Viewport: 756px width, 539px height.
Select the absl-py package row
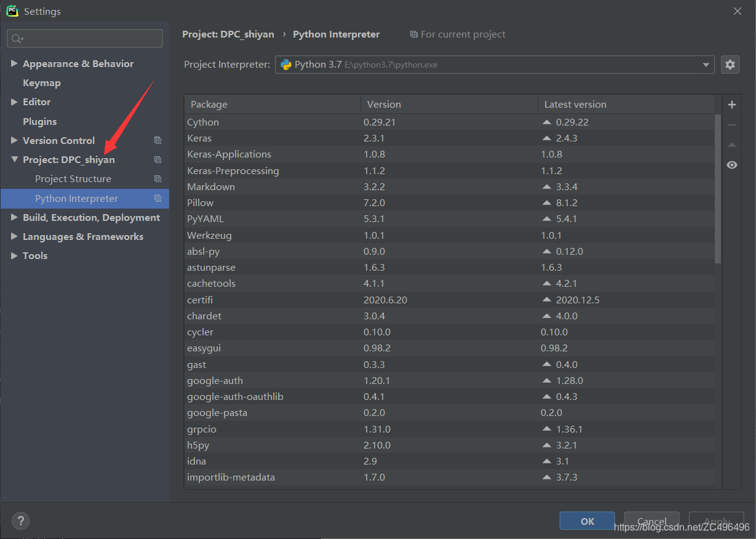point(450,251)
